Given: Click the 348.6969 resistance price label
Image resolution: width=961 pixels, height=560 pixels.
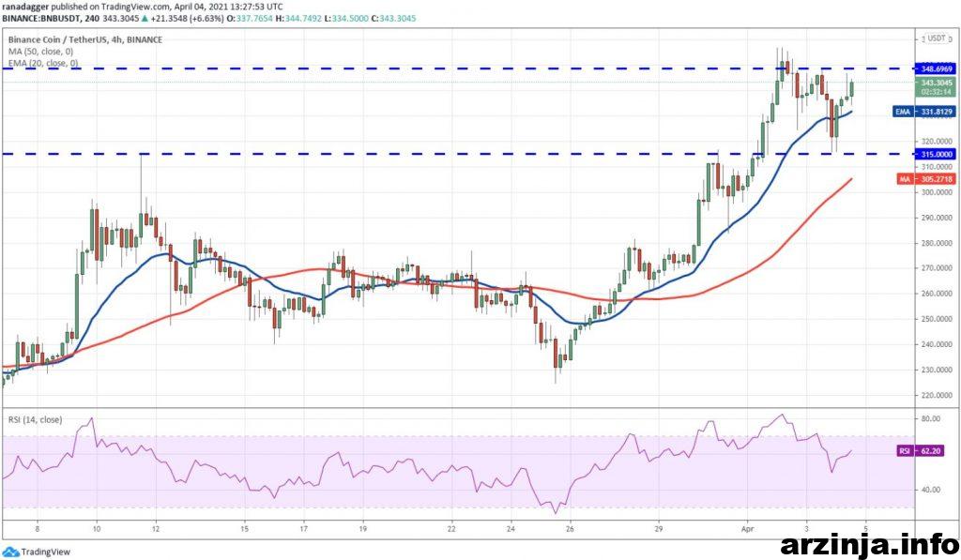Looking at the screenshot, I should 935,69.
